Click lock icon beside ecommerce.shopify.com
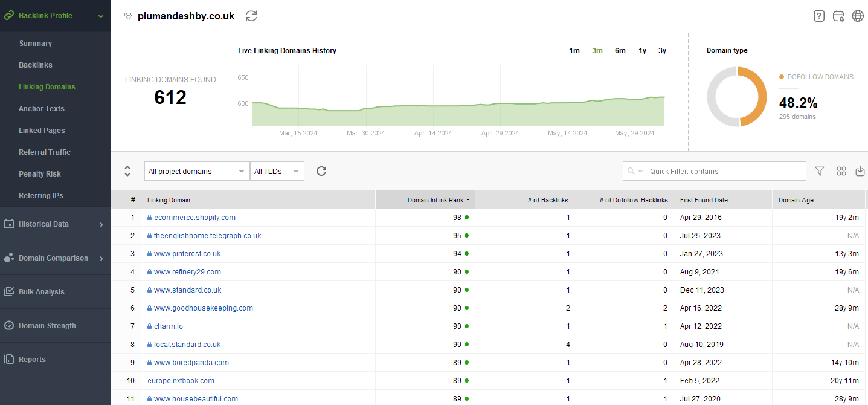868x405 pixels. pos(149,218)
